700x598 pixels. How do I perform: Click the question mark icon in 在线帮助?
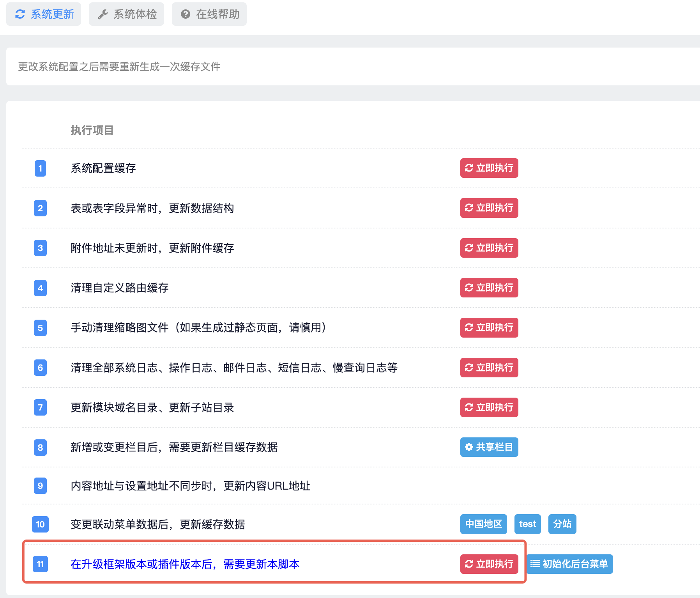click(186, 14)
